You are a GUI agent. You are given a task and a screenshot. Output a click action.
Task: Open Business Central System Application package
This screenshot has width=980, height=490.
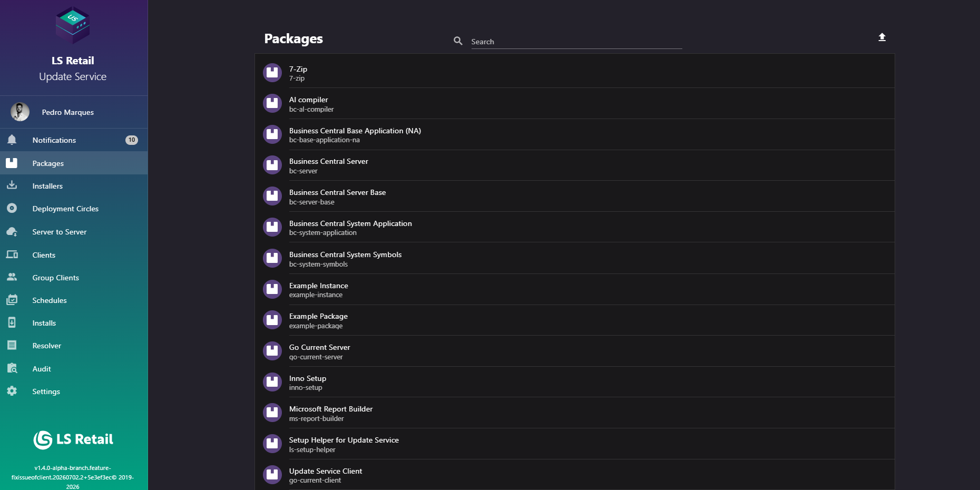pos(575,228)
